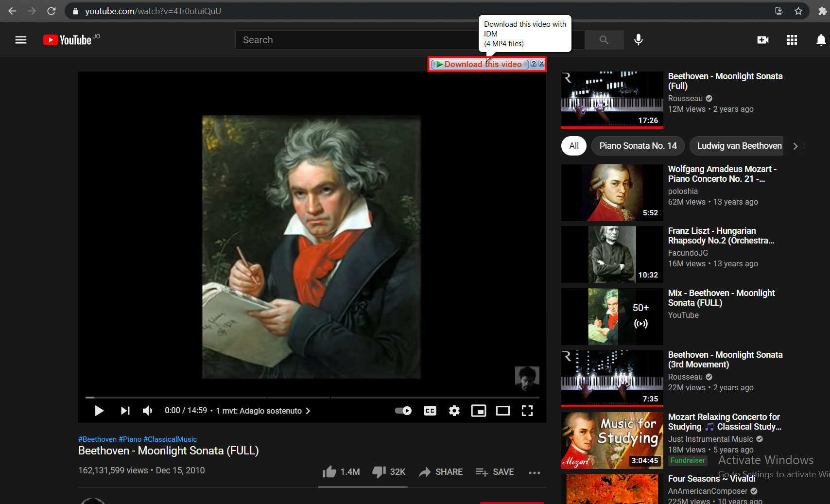Open more actions three-dot menu
The image size is (830, 504).
[x=535, y=472]
